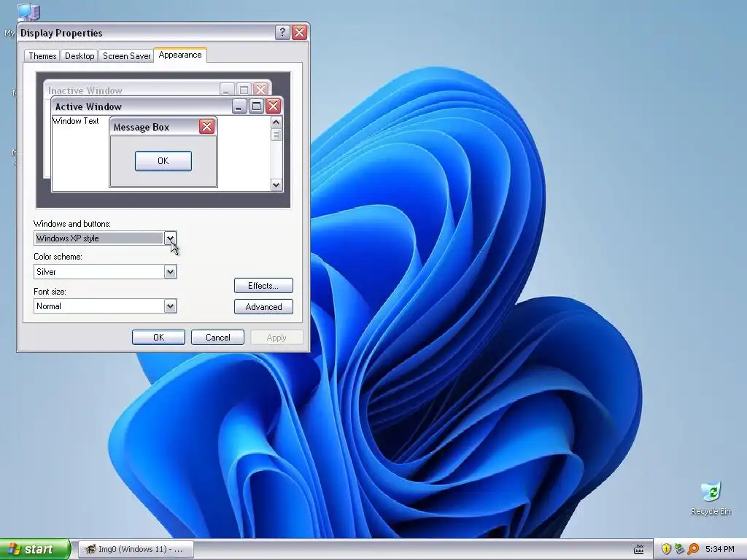Select Img0 (Windows 11) taskbar item
Screen dimensions: 747x560
click(x=136, y=549)
